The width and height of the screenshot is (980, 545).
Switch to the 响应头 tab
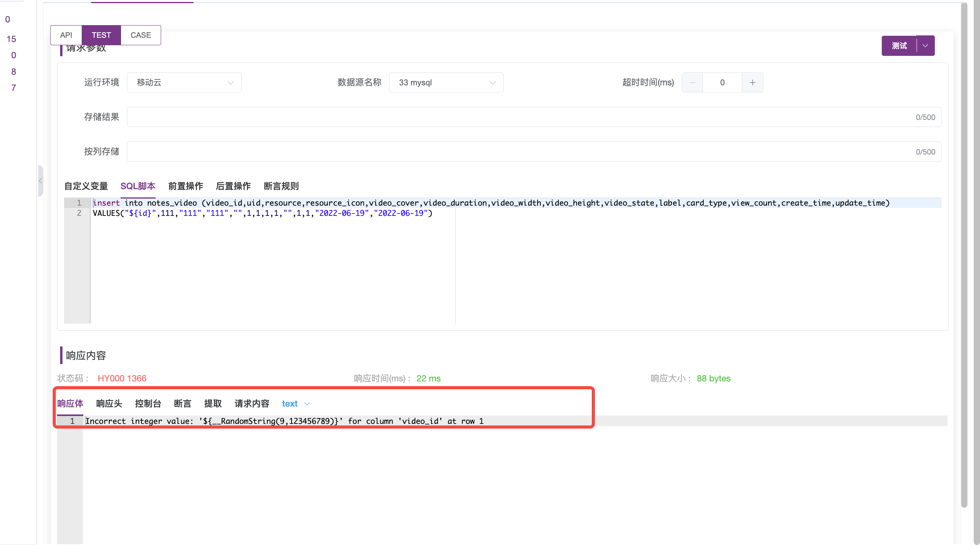(109, 403)
